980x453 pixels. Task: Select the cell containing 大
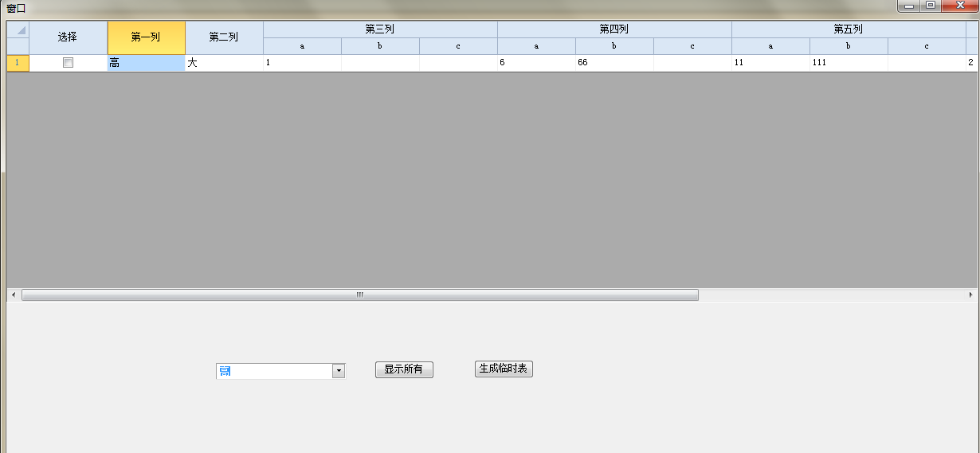[224, 63]
